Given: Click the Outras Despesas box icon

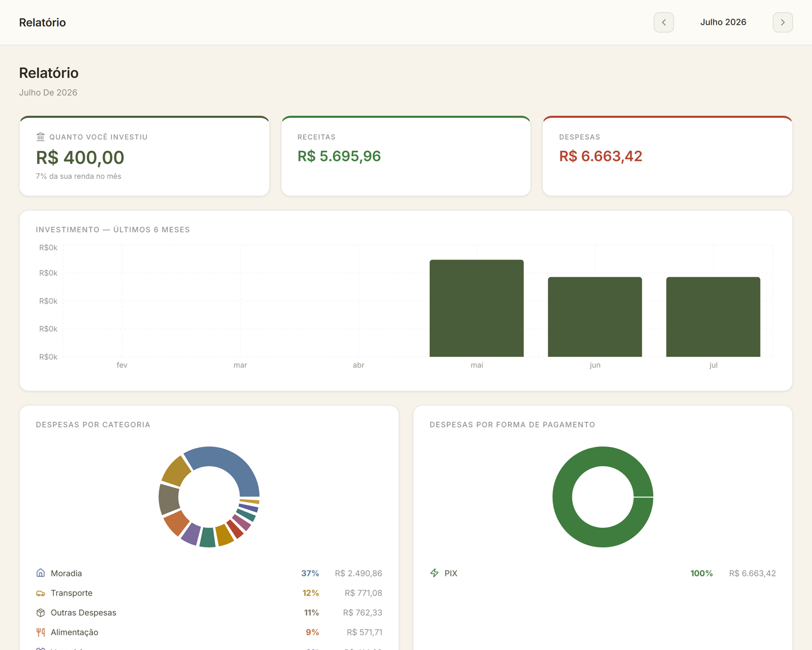Looking at the screenshot, I should click(41, 612).
